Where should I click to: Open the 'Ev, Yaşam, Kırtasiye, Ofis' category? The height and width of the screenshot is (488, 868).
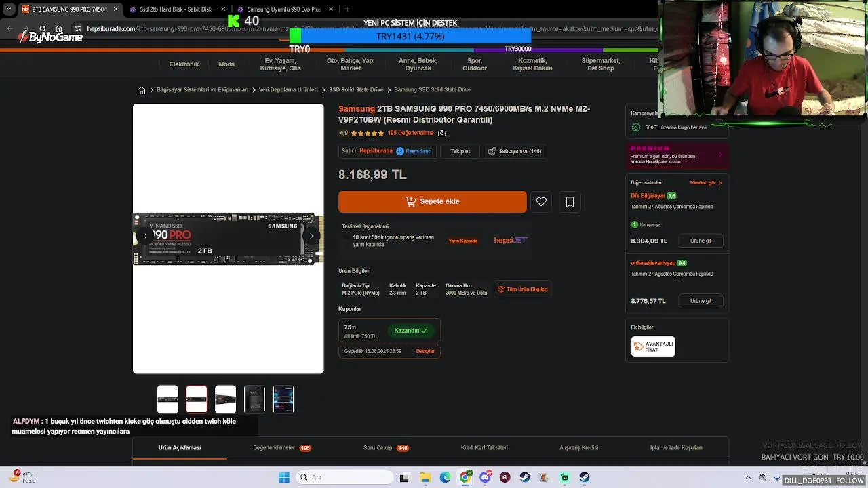281,64
